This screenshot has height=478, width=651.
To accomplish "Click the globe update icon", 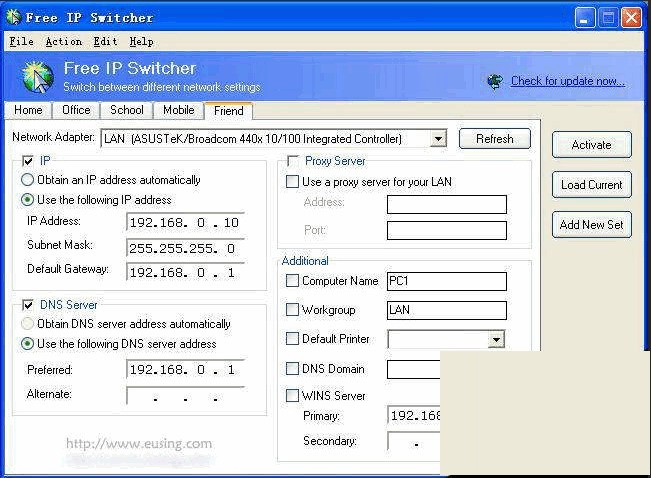I will [x=494, y=82].
